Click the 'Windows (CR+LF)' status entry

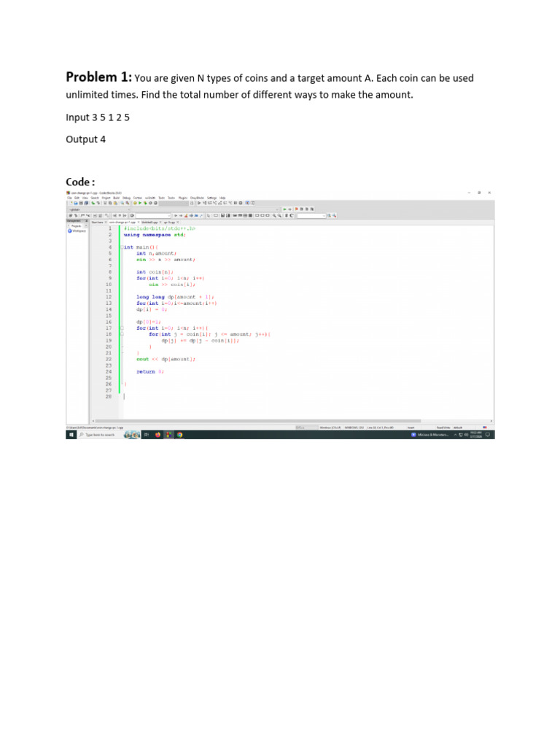tap(332, 427)
